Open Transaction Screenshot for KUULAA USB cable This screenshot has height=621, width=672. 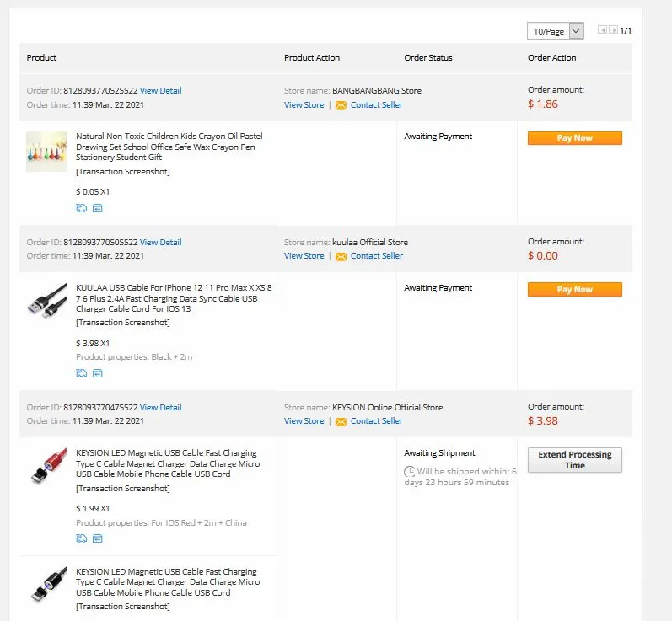(123, 323)
